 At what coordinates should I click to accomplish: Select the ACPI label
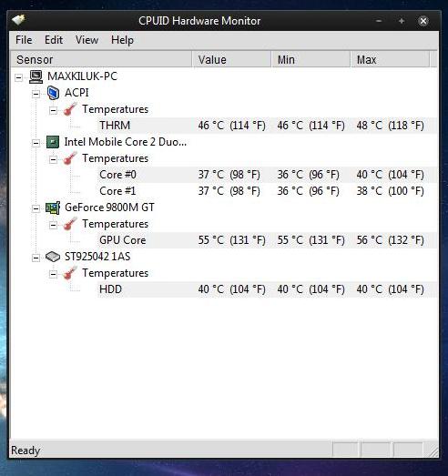point(76,93)
